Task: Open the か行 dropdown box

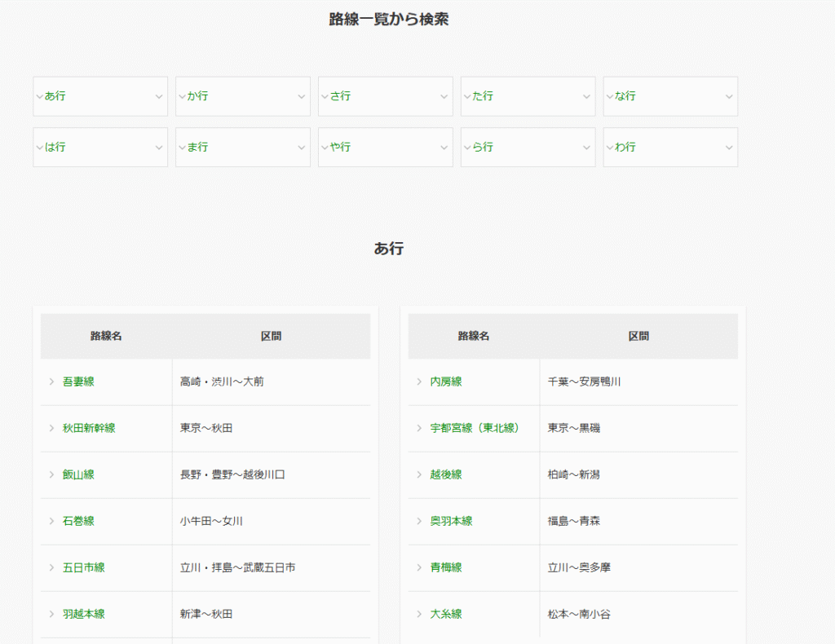Action: (x=243, y=96)
